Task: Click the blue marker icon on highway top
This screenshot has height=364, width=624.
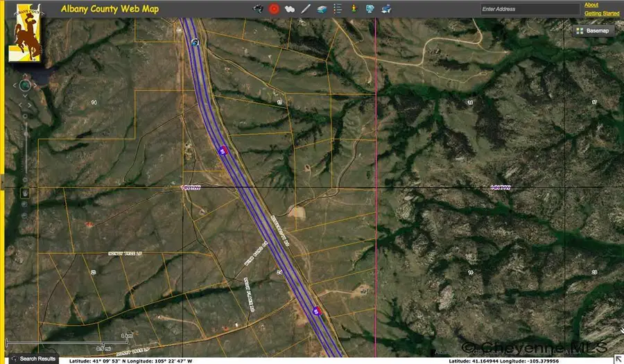Action: click(195, 42)
